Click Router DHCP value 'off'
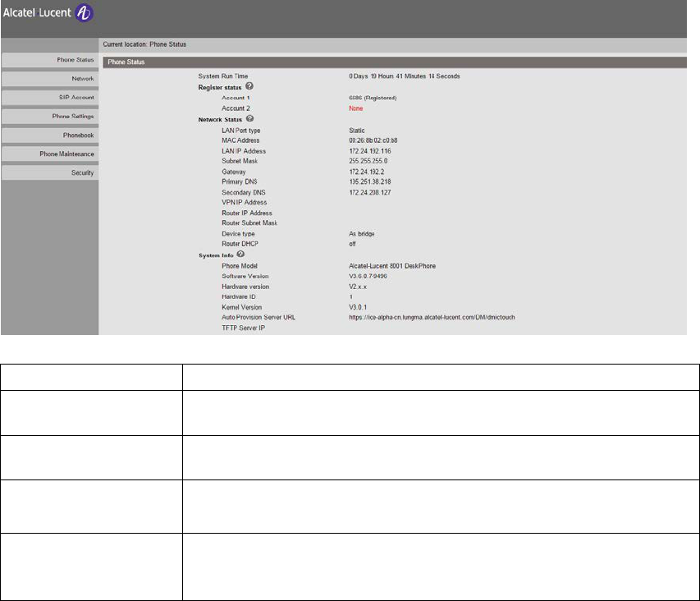This screenshot has height=601, width=700. [352, 244]
